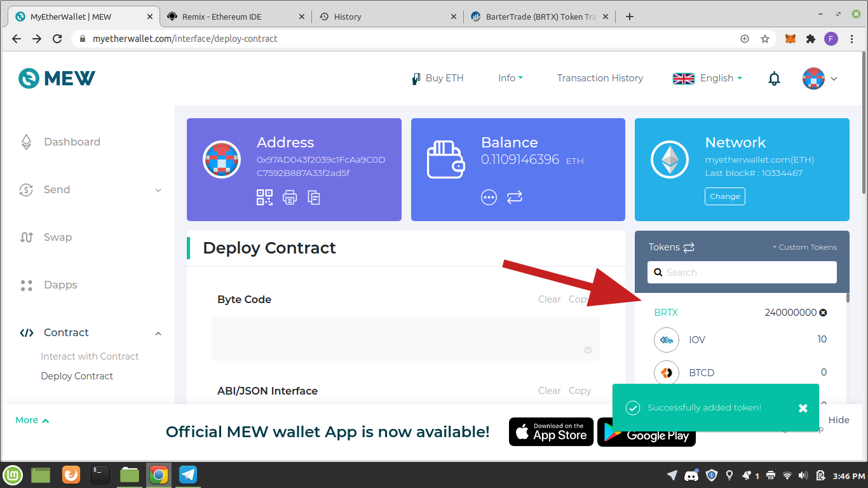
Task: Open the Terminal from the taskbar
Action: tap(100, 475)
